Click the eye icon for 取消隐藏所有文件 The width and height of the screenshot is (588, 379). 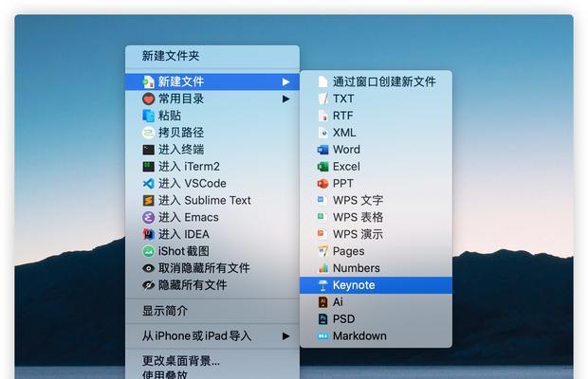click(149, 268)
